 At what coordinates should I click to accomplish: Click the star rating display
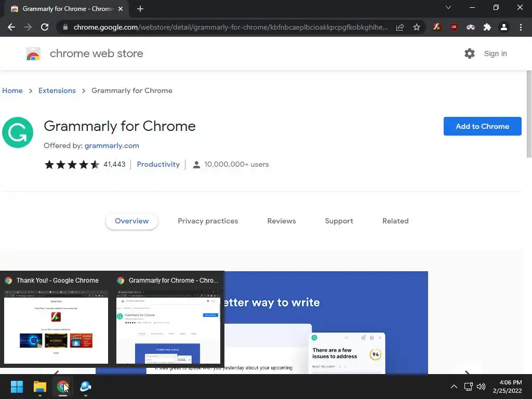pyautogui.click(x=72, y=165)
